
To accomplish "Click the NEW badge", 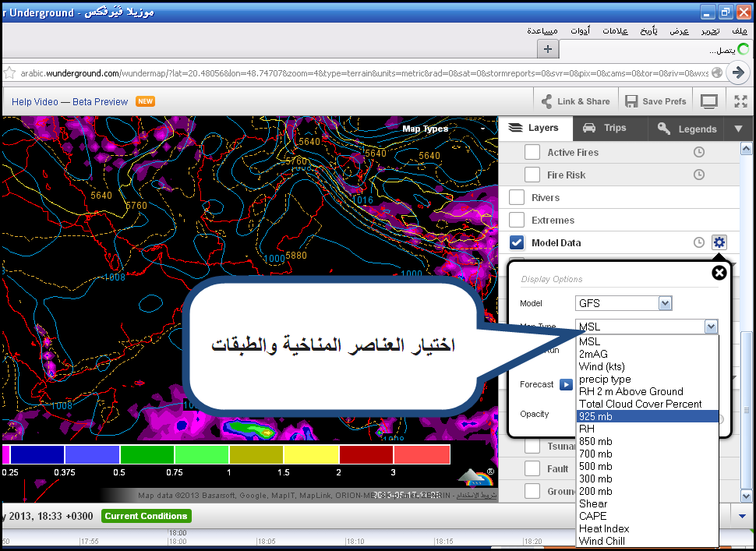I will [145, 101].
